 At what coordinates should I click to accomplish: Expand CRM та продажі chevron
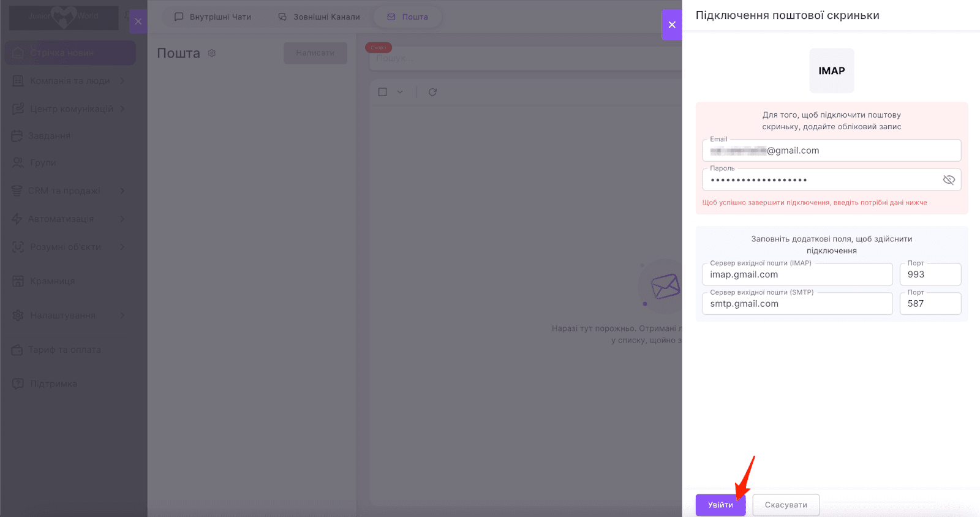tap(123, 191)
